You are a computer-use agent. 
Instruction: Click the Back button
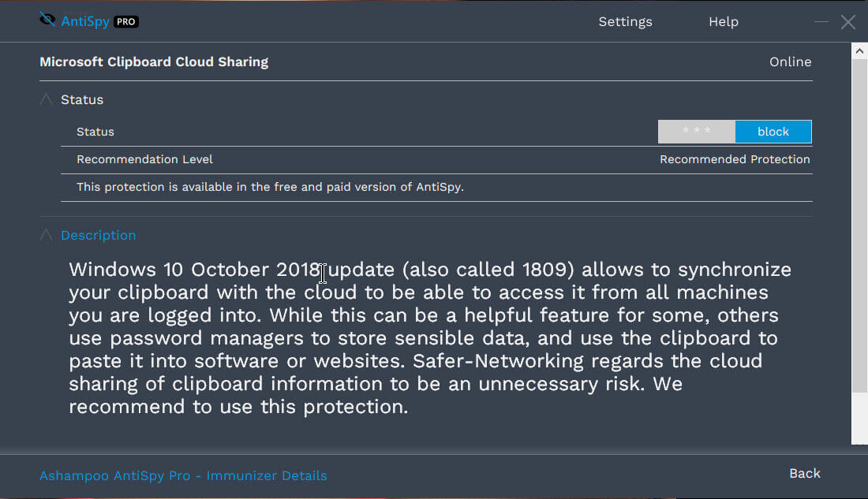tap(804, 474)
